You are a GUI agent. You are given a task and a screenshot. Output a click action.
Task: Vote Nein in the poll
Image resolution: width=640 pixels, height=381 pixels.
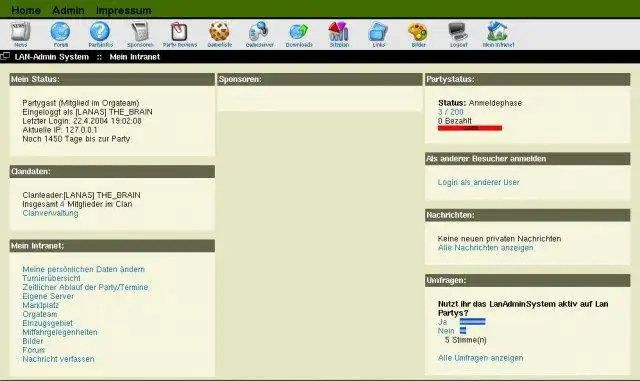click(446, 331)
